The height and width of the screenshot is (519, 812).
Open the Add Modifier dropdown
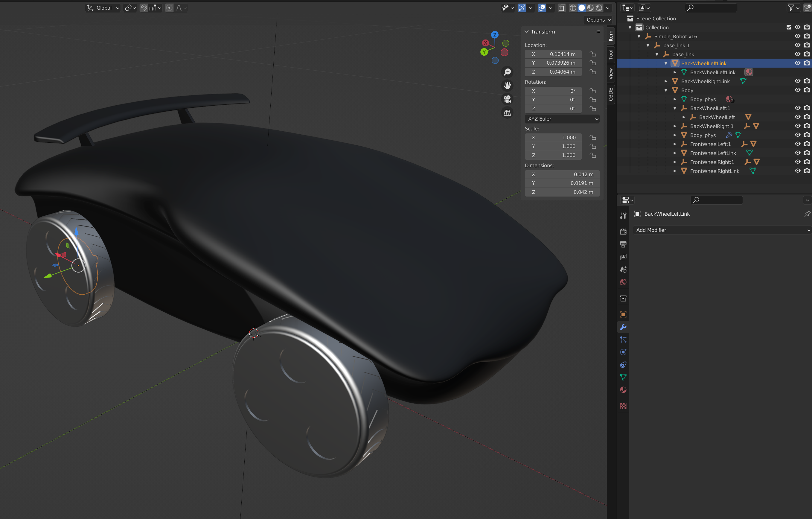[x=722, y=230]
